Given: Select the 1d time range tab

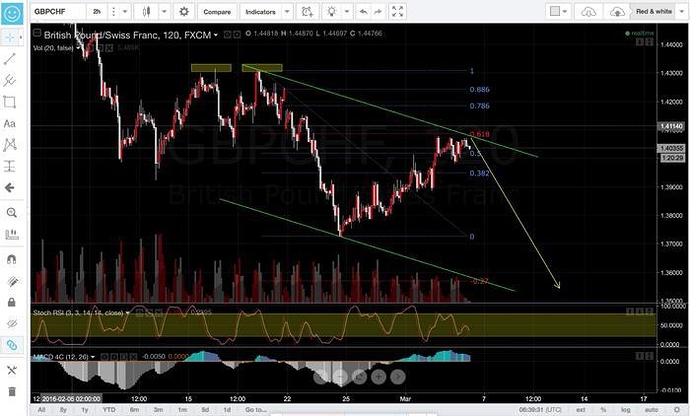Looking at the screenshot, I should pyautogui.click(x=227, y=410).
